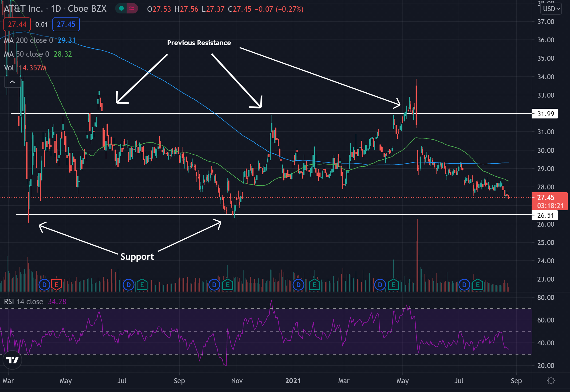Select the RSI 14 close indicator label
The height and width of the screenshot is (392, 570).
23,302
